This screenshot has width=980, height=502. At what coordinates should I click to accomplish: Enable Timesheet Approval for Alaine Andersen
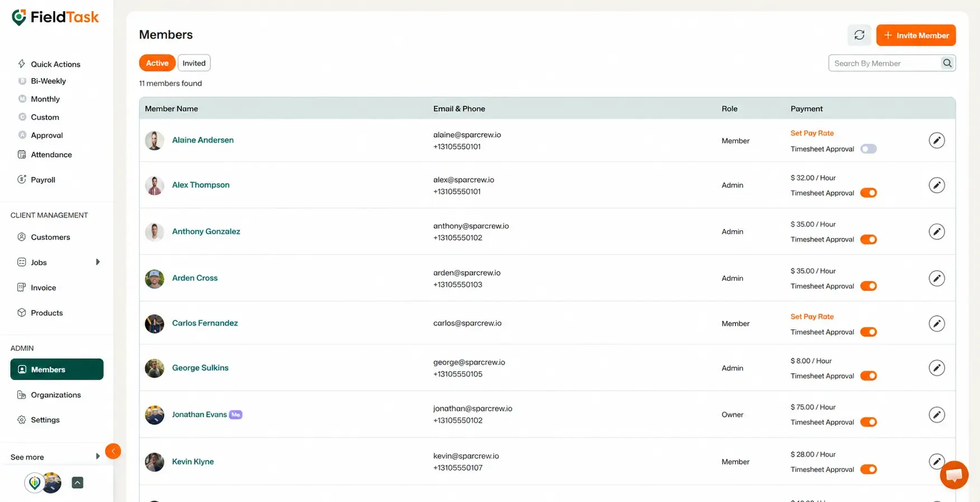coord(869,149)
